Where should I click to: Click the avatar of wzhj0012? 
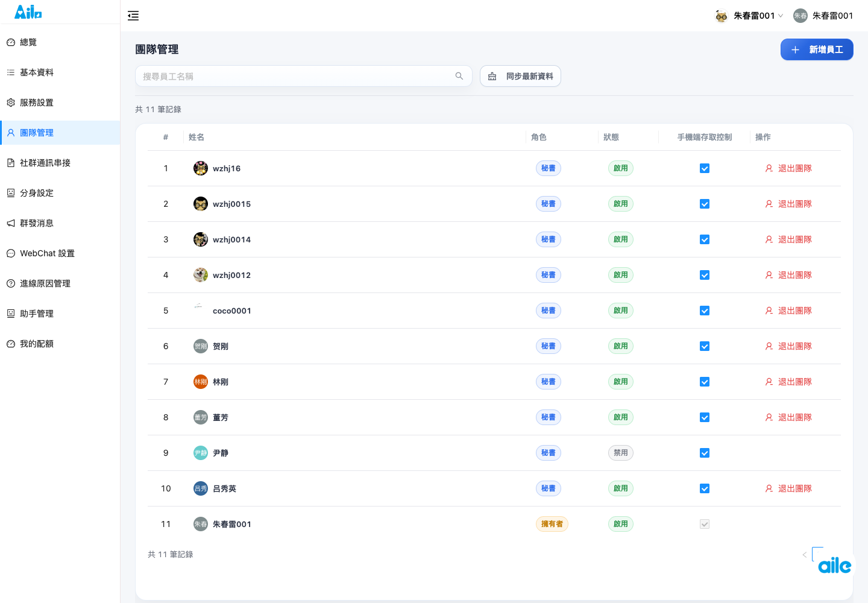point(201,275)
